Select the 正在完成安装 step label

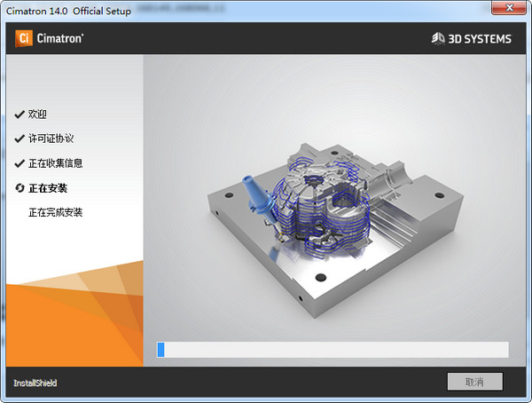click(x=56, y=212)
